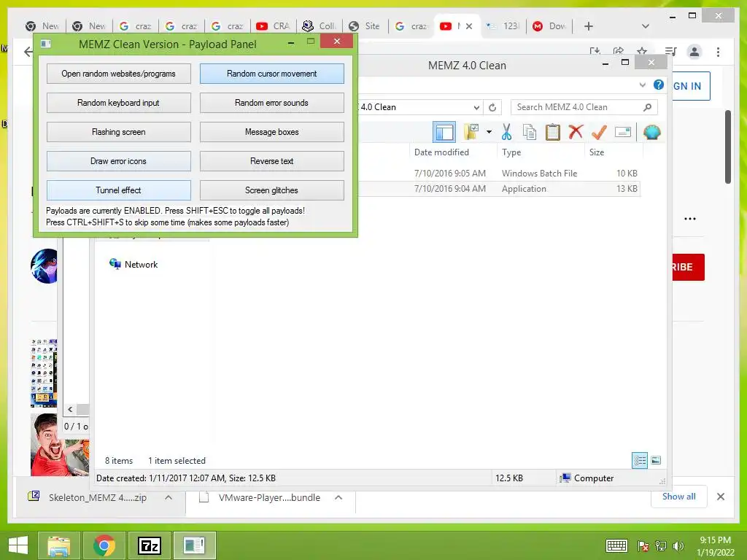Click the blue Help question mark icon
This screenshot has width=747, height=560.
[659, 85]
